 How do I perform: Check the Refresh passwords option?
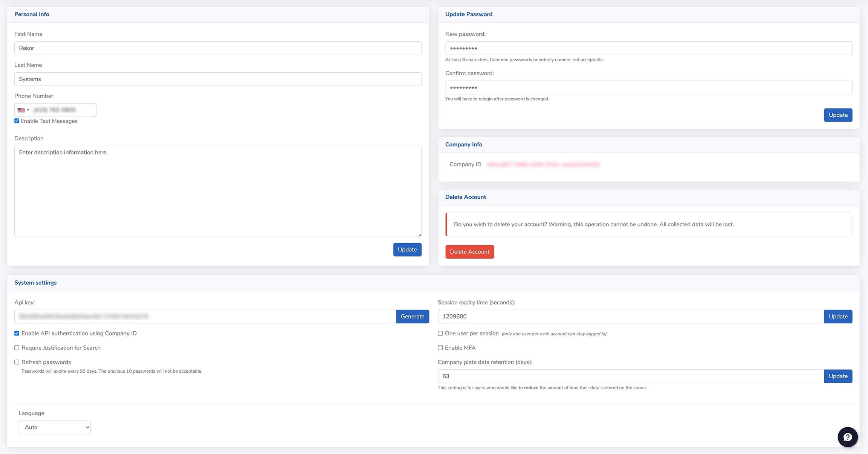point(17,362)
